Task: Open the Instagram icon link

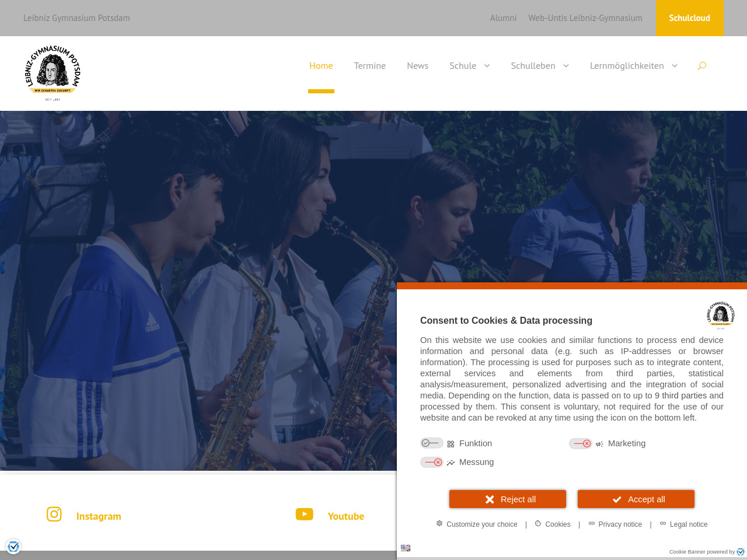Action: coord(54,514)
